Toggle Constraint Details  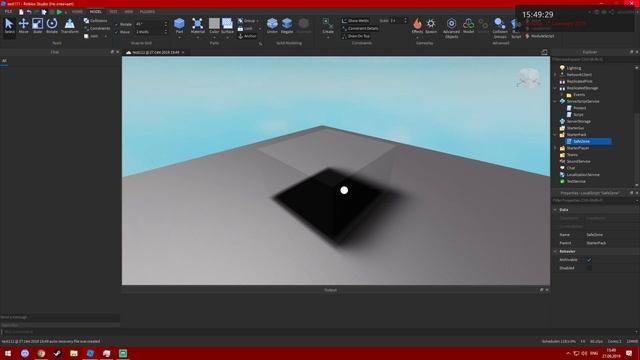click(x=360, y=28)
